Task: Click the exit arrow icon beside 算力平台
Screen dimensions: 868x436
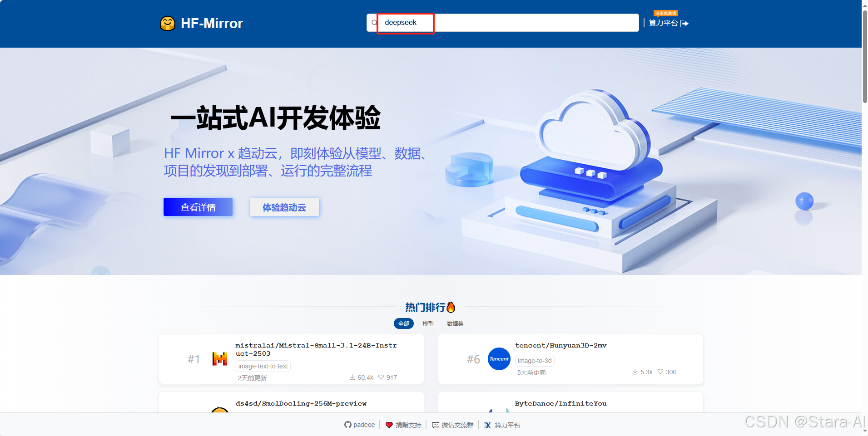Action: (x=684, y=24)
